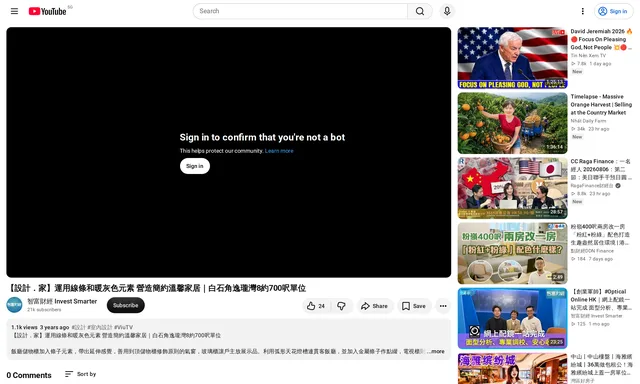Click the '0 Comments' heading
The height and width of the screenshot is (384, 640).
point(29,375)
